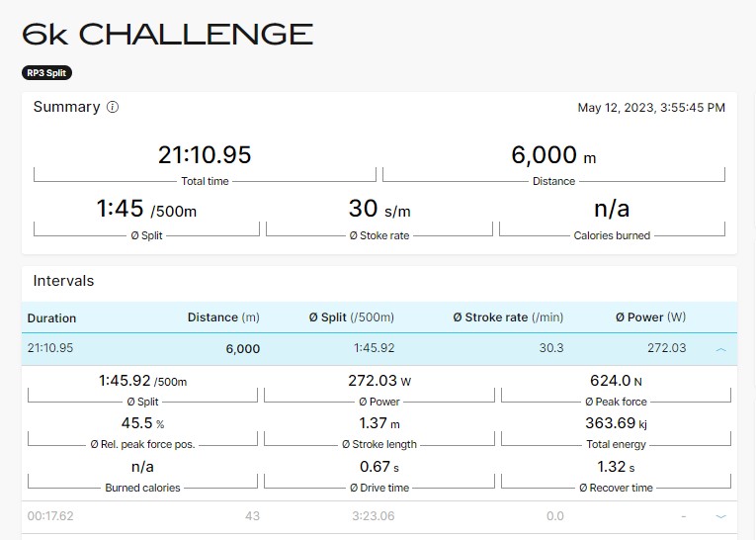Click the Ø Stroke rate column header
Image resolution: width=756 pixels, height=540 pixels.
(508, 317)
